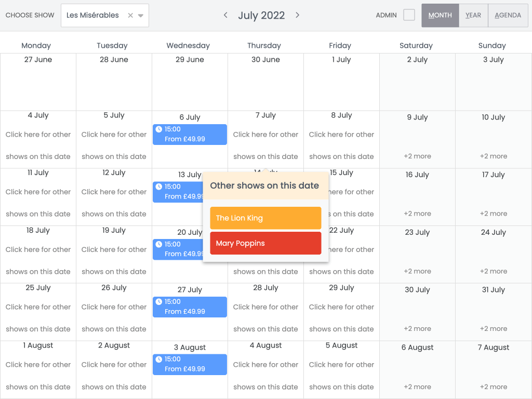Click other shows link on 5 July
This screenshot has width=532, height=399.
tap(114, 145)
